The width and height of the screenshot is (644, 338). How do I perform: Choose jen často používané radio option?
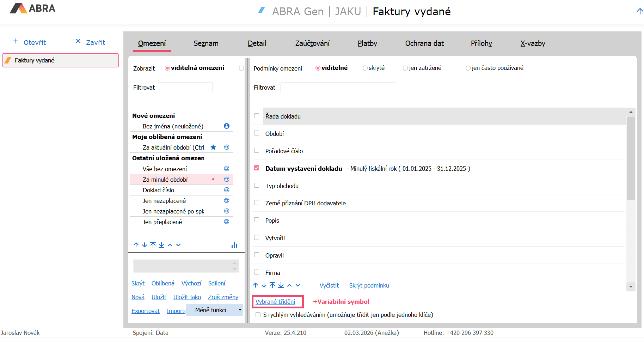[468, 68]
